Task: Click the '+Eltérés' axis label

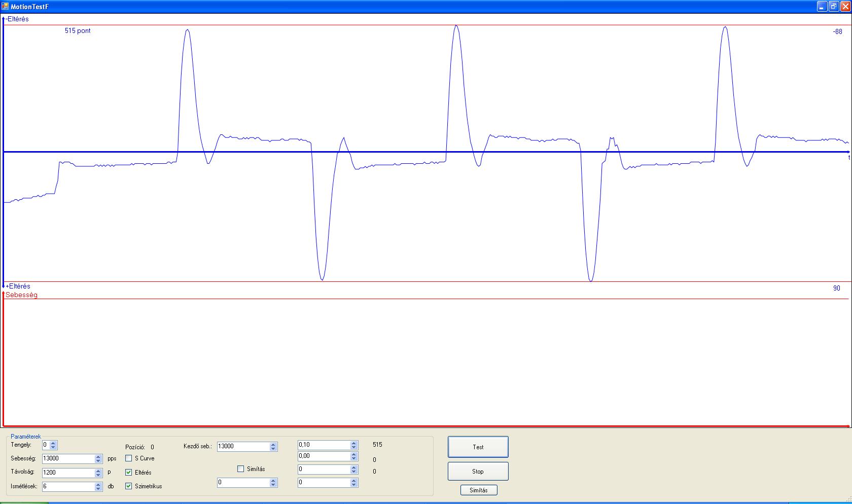Action: [x=18, y=286]
